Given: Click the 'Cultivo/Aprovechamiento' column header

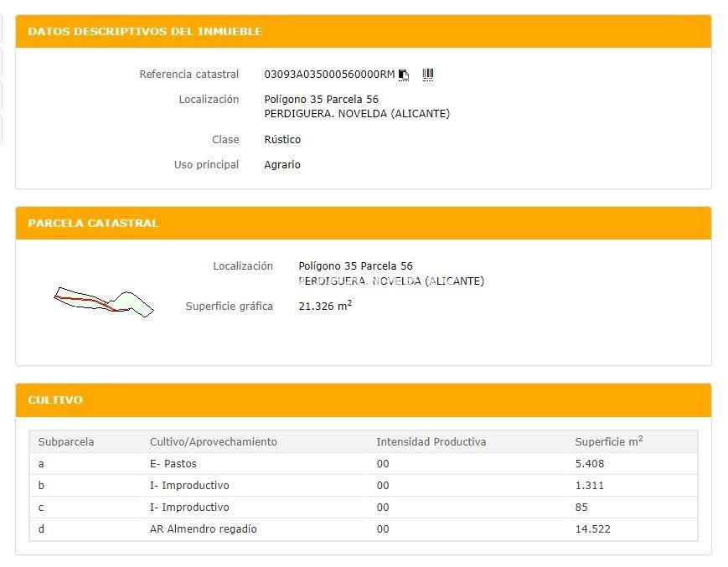Looking at the screenshot, I should coord(213,441).
